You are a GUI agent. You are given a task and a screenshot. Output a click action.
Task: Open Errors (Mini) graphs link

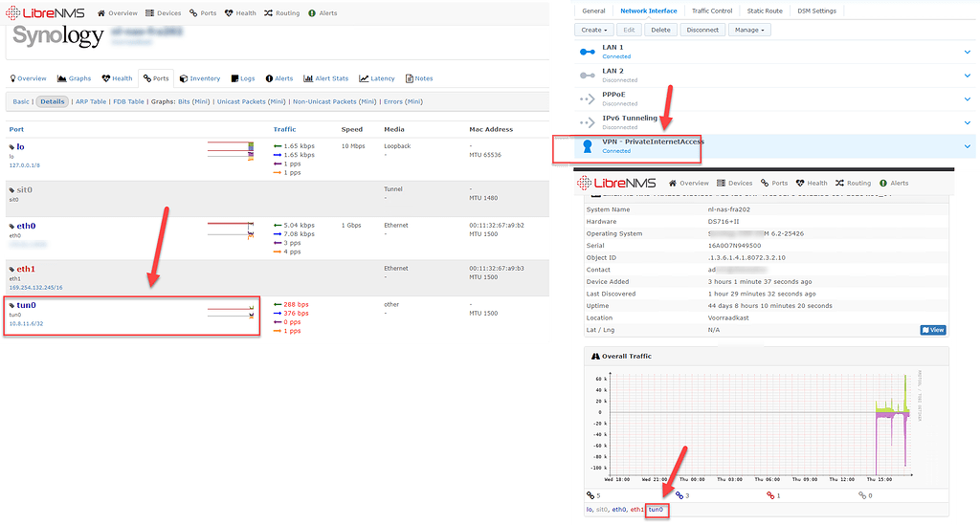point(403,101)
